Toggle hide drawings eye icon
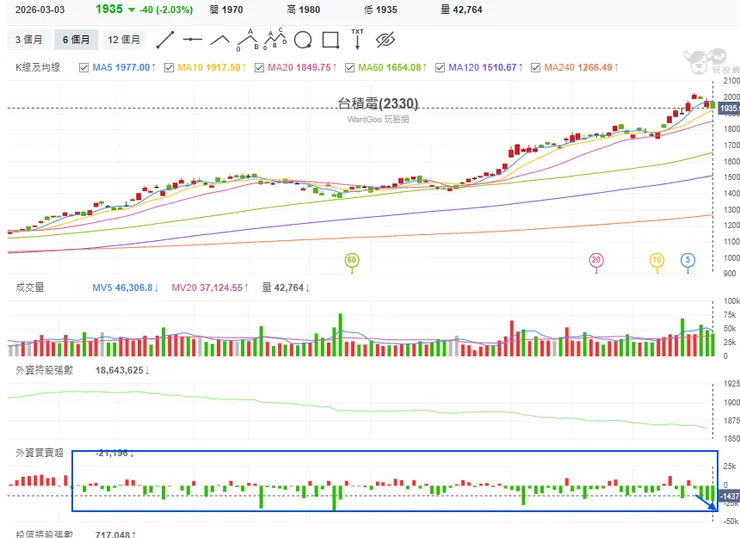This screenshot has height=538, width=740. 385,40
